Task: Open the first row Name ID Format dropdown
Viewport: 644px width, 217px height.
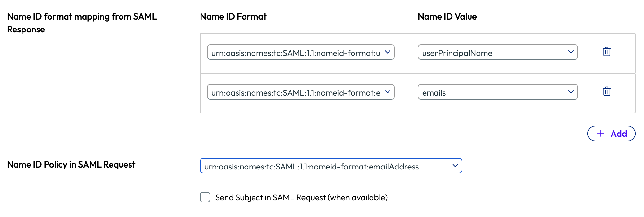Action: [296, 52]
